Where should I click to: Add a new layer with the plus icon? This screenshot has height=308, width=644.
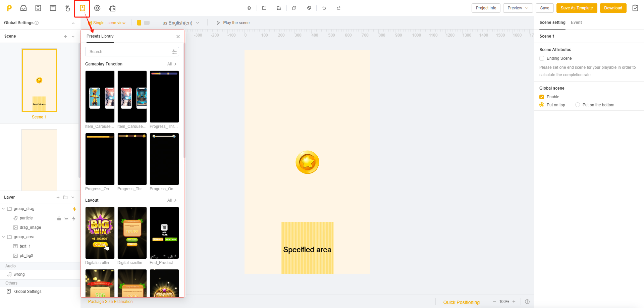pos(58,197)
